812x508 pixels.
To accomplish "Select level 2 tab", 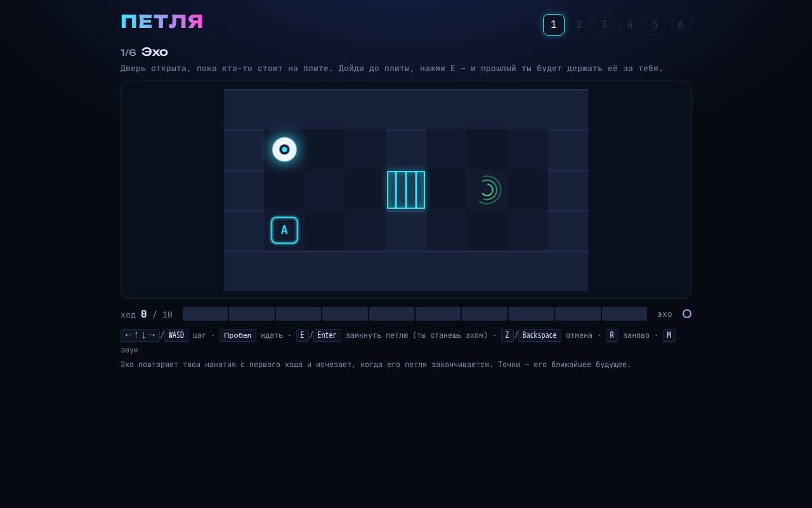I will click(579, 25).
